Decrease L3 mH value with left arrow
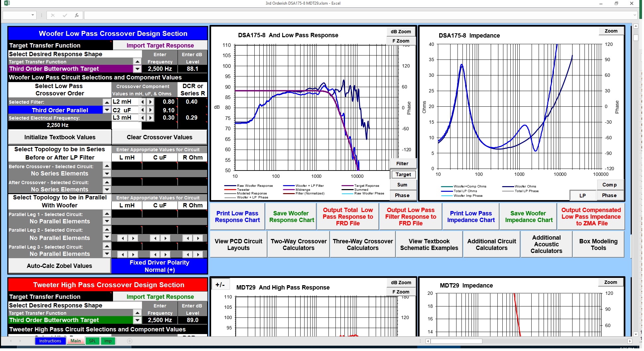Viewport: 644px width, 351px height. pyautogui.click(x=143, y=118)
